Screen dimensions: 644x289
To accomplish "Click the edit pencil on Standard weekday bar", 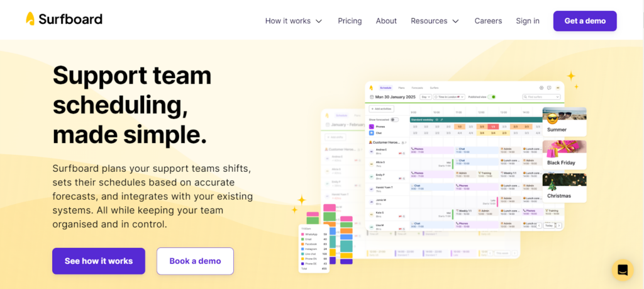I will tap(441, 120).
